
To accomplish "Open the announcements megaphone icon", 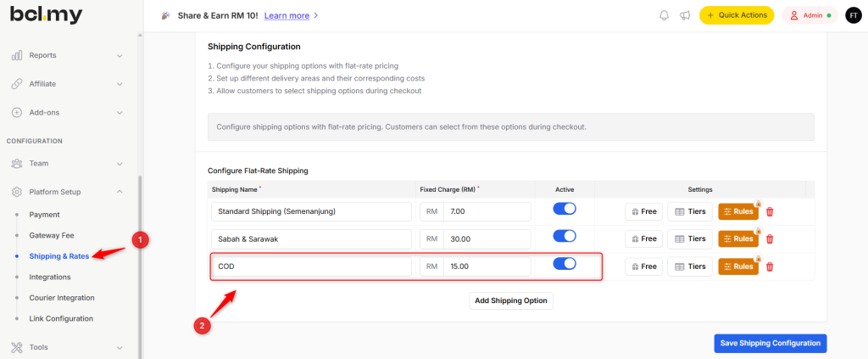I will [684, 15].
